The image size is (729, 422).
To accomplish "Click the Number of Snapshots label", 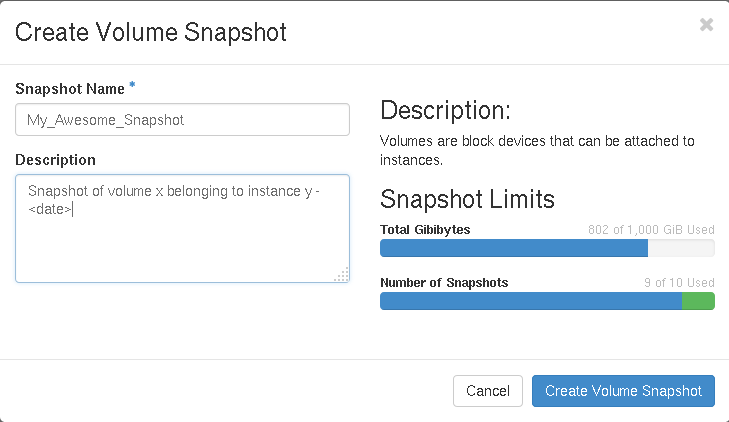I will click(x=444, y=283).
